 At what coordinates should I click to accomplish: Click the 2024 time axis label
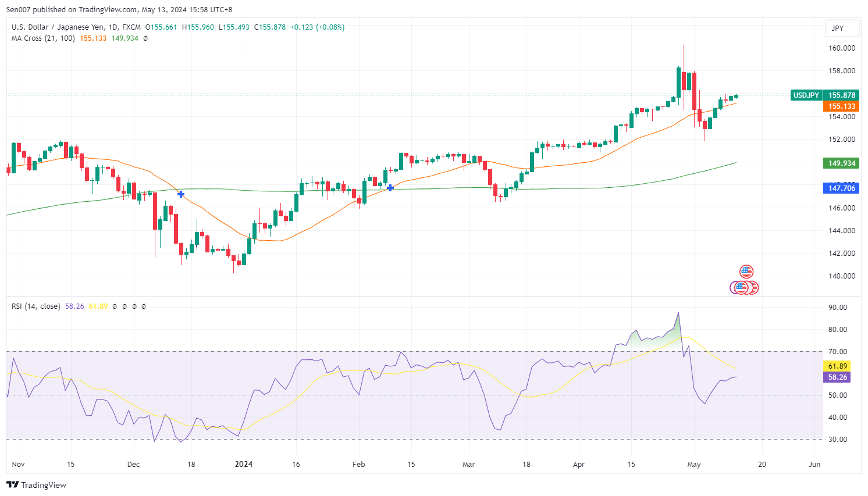tap(243, 465)
